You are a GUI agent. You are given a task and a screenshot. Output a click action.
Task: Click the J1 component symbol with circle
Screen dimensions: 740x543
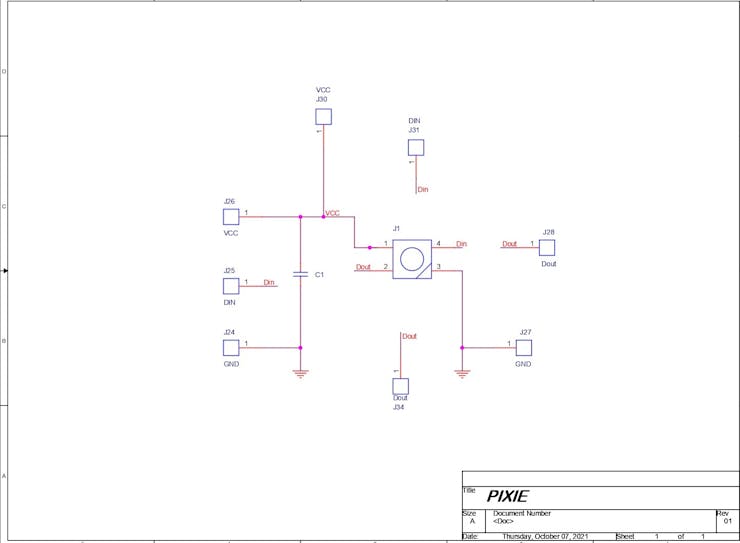click(x=412, y=259)
